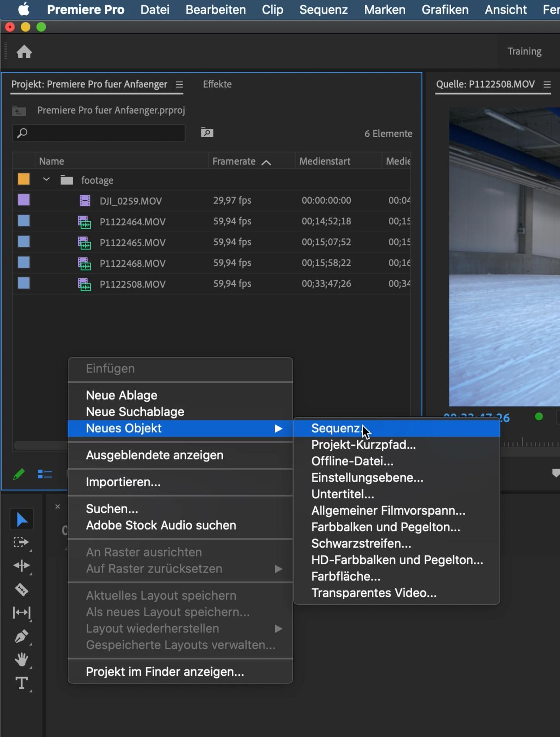The height and width of the screenshot is (737, 560).
Task: Select the Razor tool
Action: [21, 589]
